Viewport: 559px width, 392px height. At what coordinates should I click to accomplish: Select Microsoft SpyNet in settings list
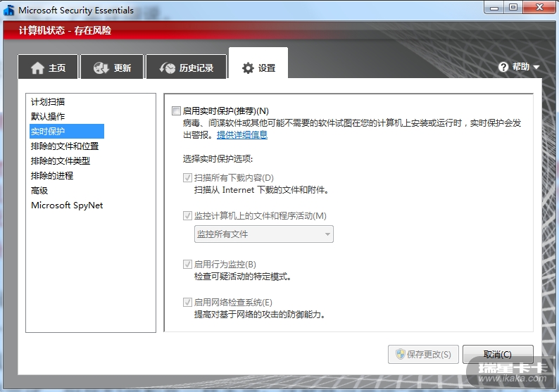[x=67, y=206]
